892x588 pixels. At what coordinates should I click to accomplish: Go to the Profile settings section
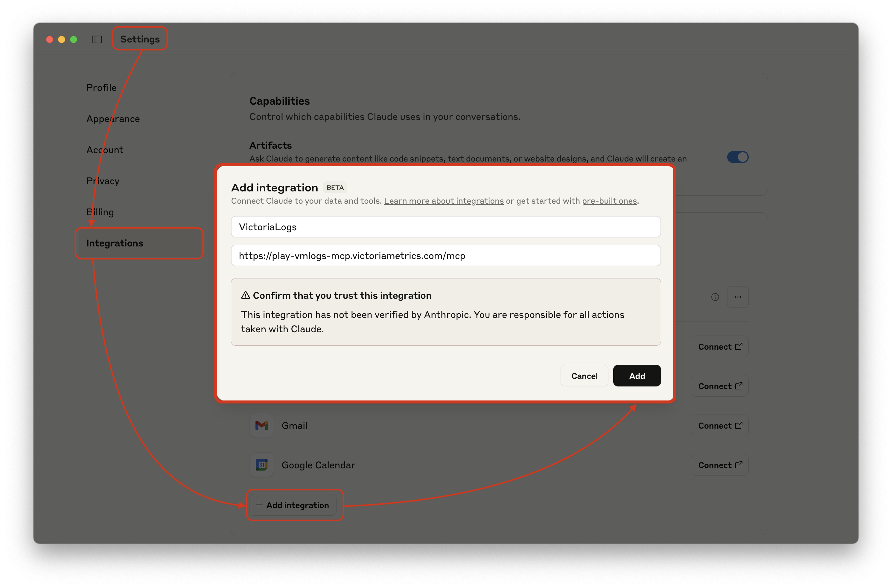(x=101, y=87)
